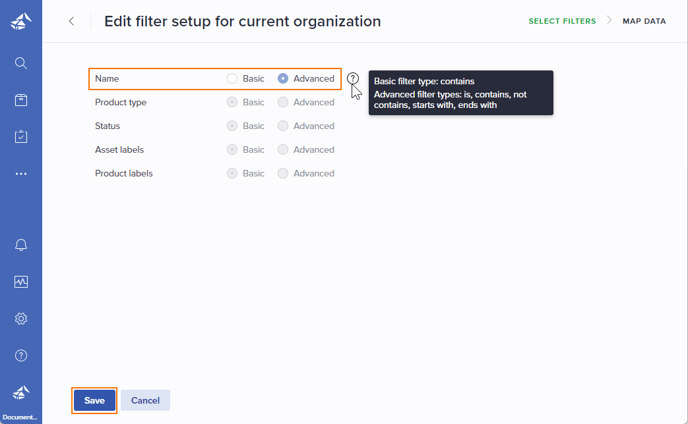Image resolution: width=688 pixels, height=424 pixels.
Task: Click the help icon beside Name row
Action: pyautogui.click(x=353, y=79)
